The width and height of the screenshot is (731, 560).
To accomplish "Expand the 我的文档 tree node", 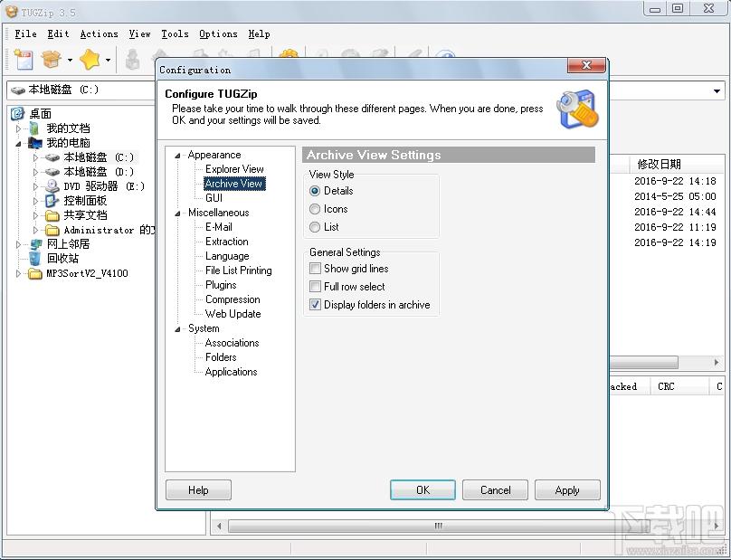I will point(19,128).
